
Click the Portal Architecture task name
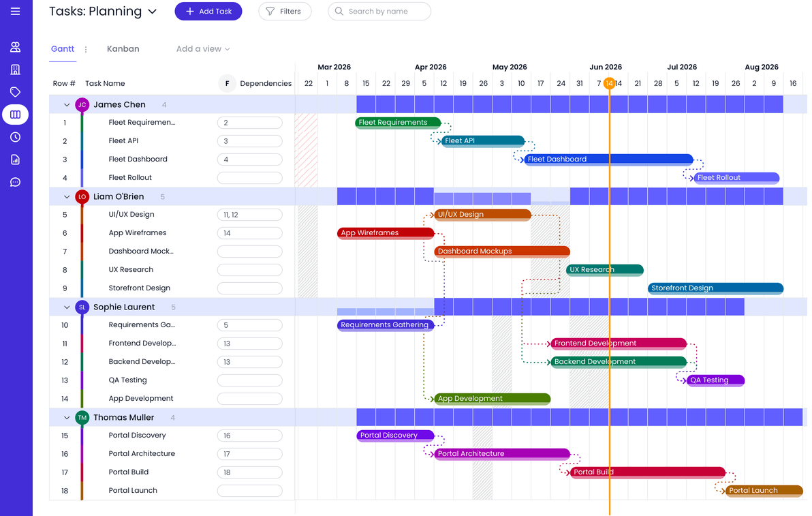pyautogui.click(x=142, y=454)
